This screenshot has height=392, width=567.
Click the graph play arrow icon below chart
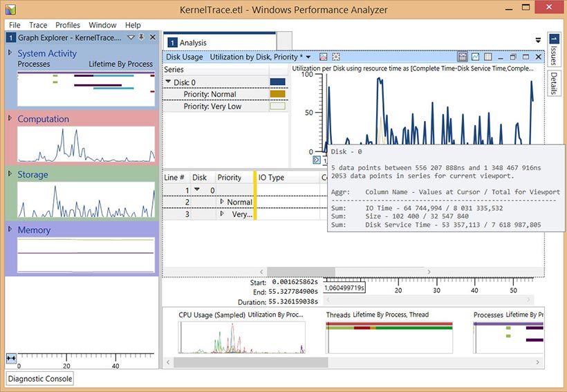click(317, 160)
